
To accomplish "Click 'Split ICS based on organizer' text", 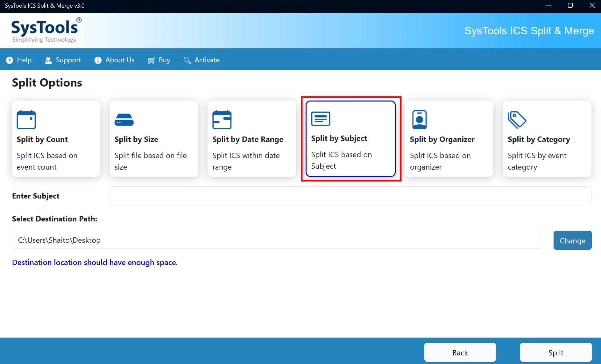I will click(440, 161).
